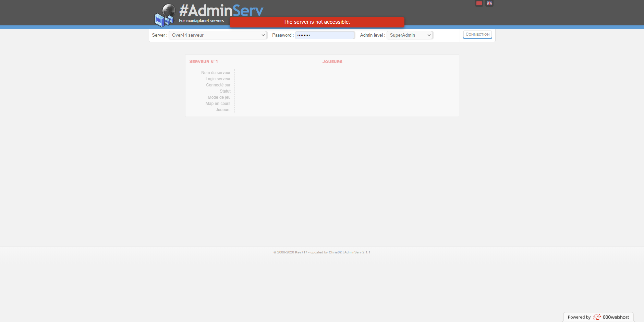Click the 'Server :' field label
This screenshot has width=644, height=322.
pyautogui.click(x=159, y=35)
